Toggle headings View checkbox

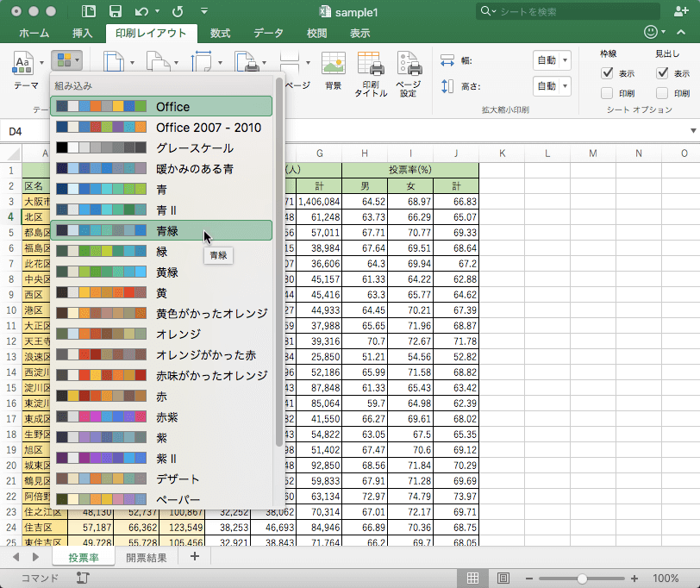662,72
